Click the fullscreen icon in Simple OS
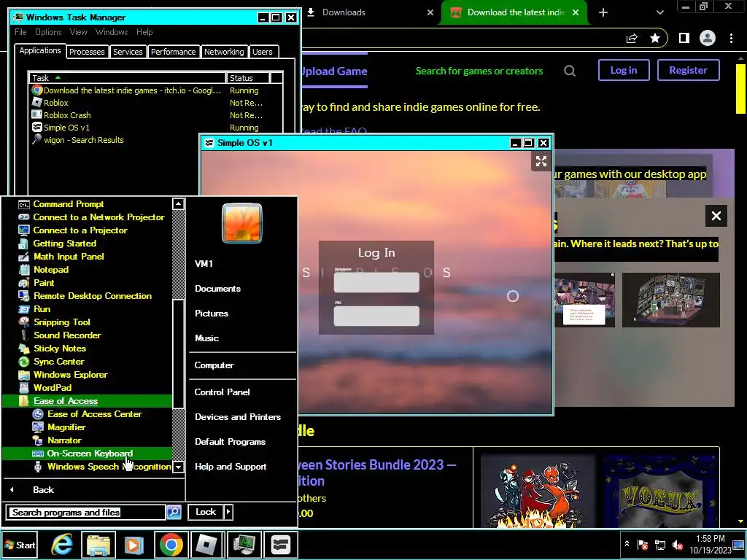 click(x=541, y=161)
